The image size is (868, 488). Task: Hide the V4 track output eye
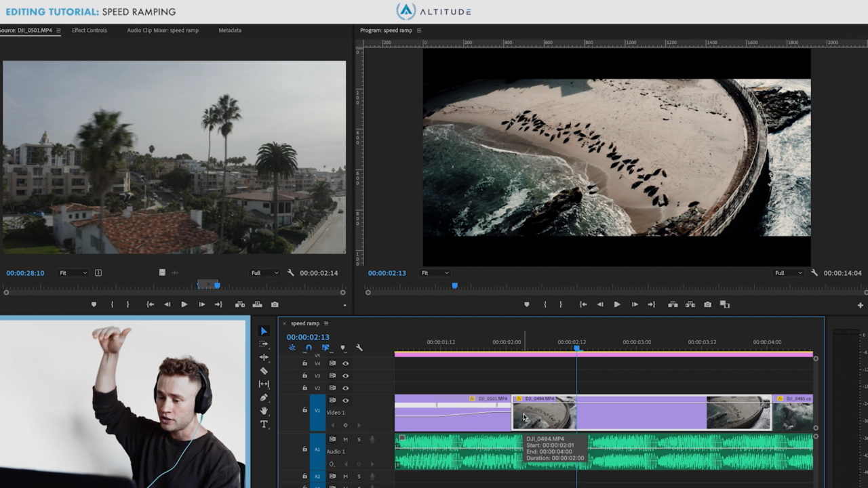pyautogui.click(x=345, y=363)
